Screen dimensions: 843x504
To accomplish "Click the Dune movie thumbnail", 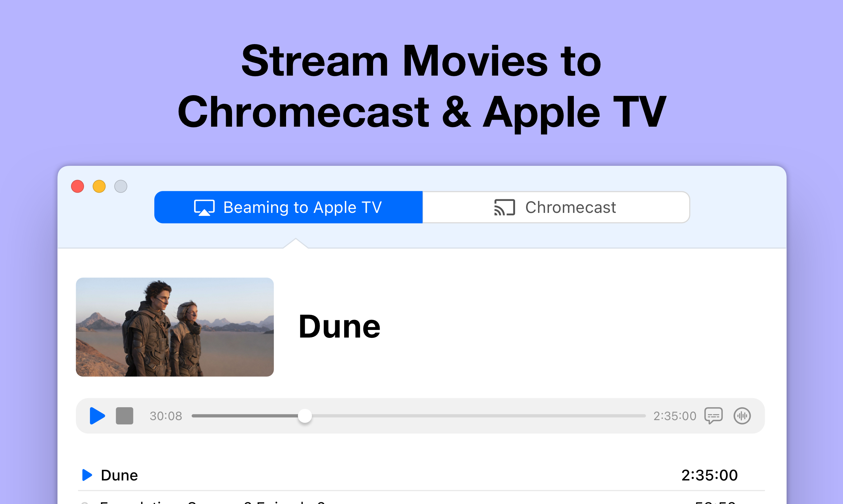I will coord(175,327).
